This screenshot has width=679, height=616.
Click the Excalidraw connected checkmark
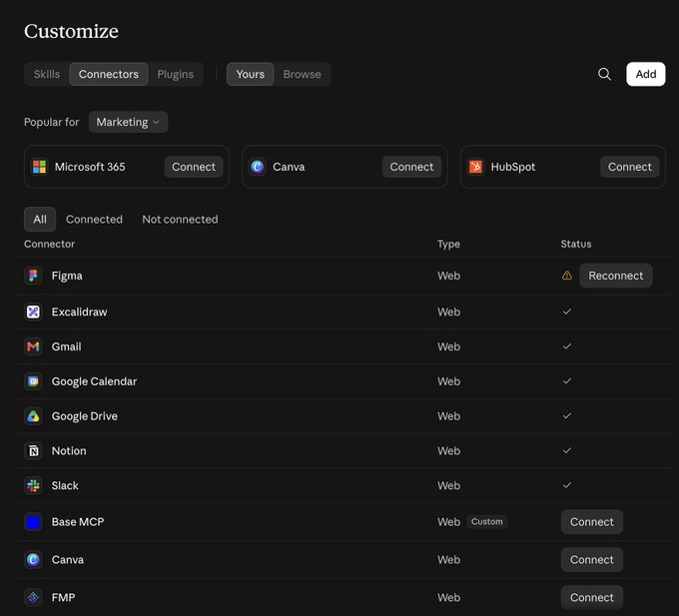(567, 311)
